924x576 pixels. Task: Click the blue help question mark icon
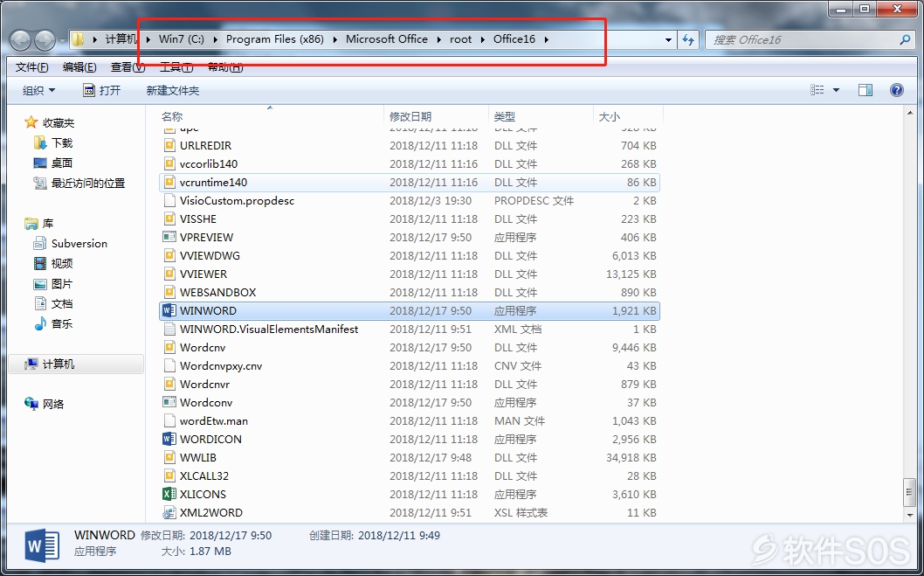pos(897,90)
